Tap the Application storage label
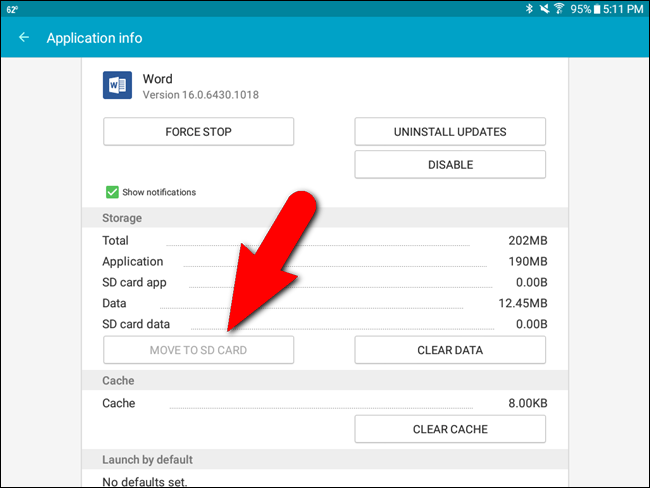 pyautogui.click(x=133, y=262)
